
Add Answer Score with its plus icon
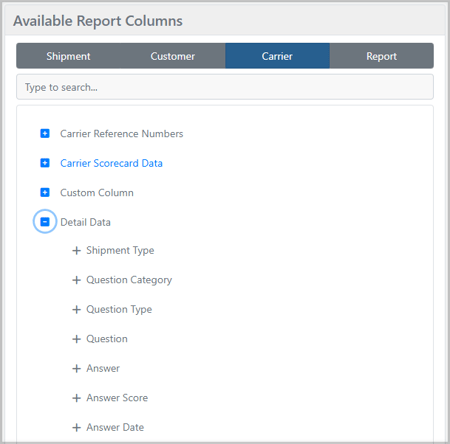(x=77, y=398)
